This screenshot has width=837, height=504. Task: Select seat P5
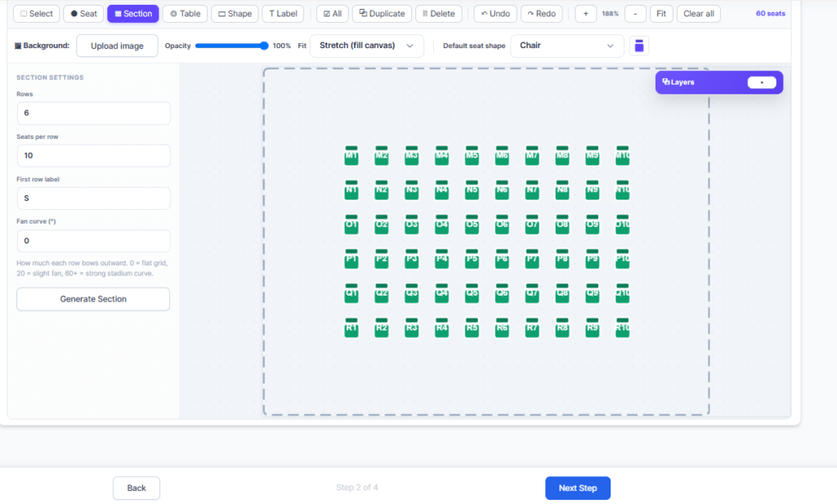click(x=472, y=259)
